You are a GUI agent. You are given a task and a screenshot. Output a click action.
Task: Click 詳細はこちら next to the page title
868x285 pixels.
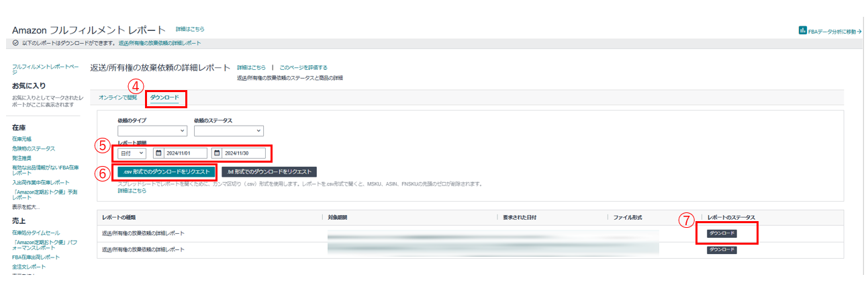190,30
